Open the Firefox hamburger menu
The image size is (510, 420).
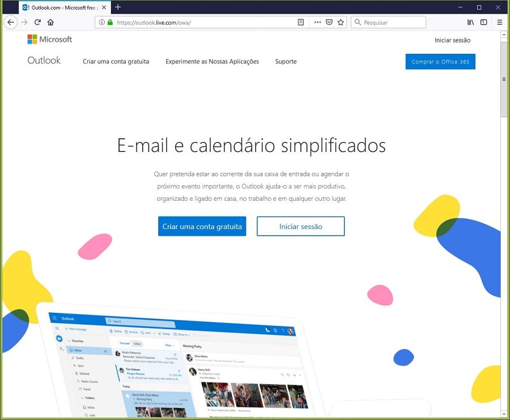[499, 22]
